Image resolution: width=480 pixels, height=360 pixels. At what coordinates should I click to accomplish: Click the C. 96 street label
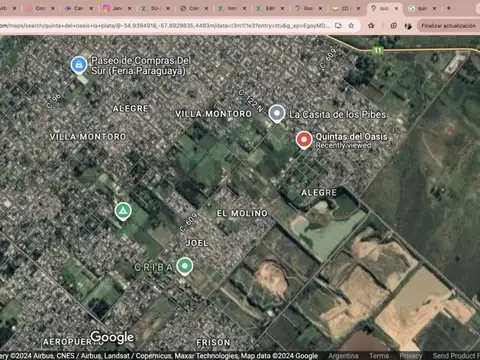pyautogui.click(x=54, y=101)
